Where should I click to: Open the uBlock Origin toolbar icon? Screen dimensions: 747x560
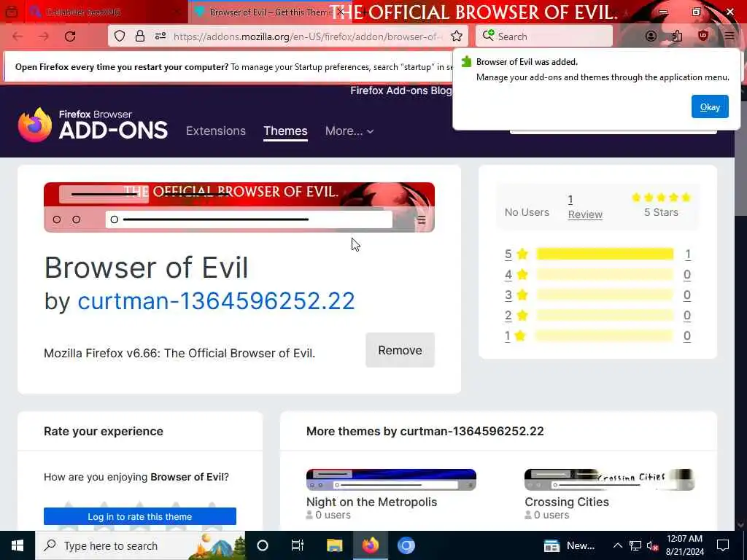click(703, 36)
